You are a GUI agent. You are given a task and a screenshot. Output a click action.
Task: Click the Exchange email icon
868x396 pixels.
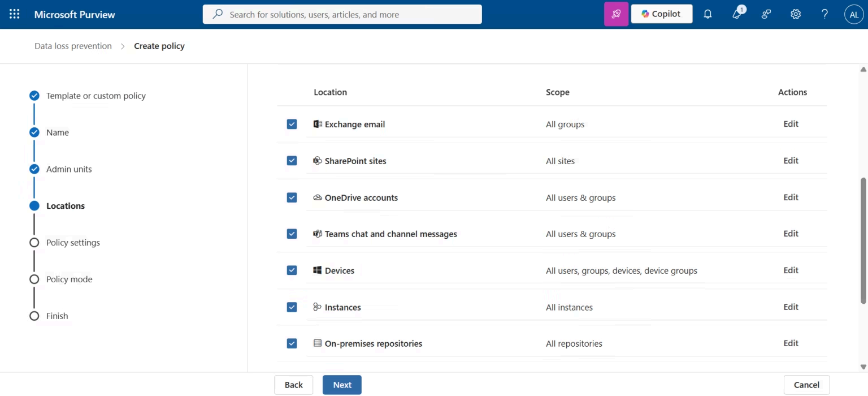318,124
